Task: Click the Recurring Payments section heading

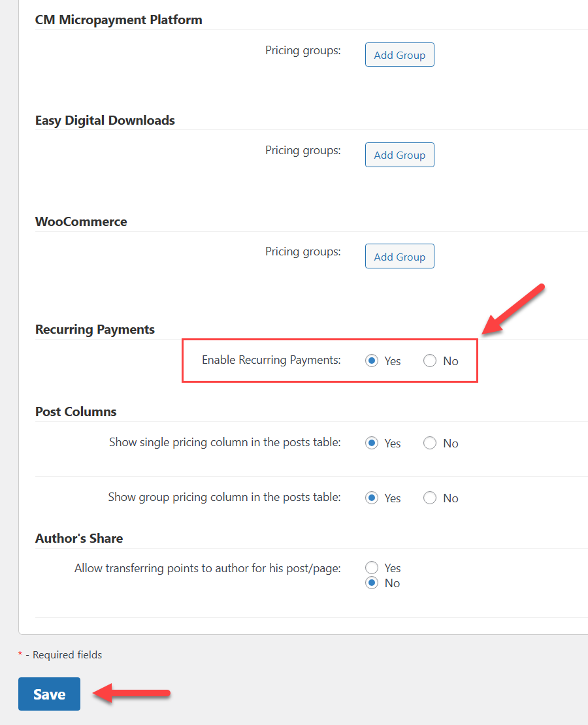Action: tap(95, 329)
